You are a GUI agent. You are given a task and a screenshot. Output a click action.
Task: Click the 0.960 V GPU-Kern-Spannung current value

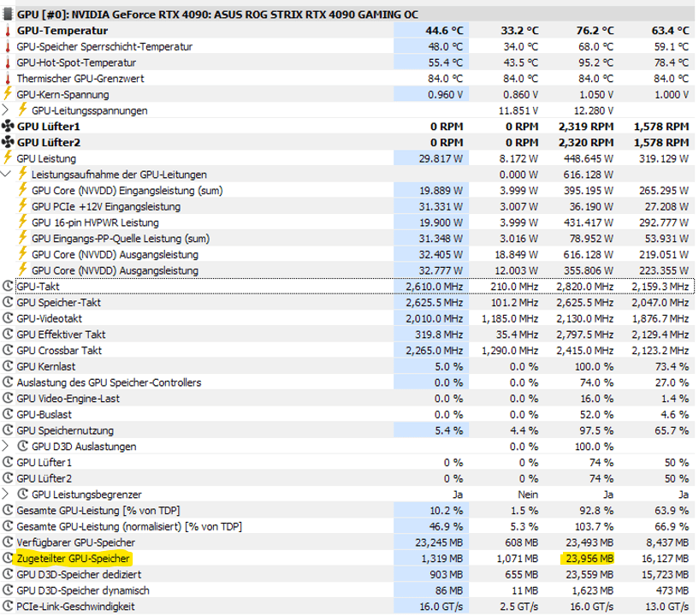445,94
